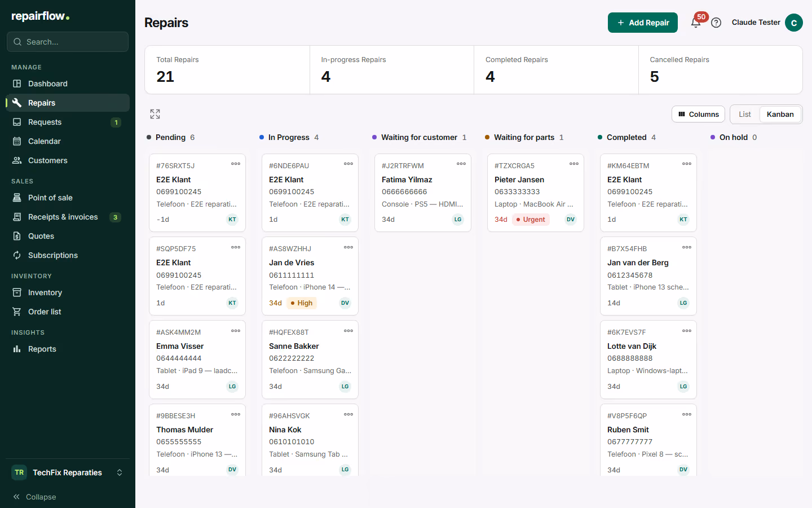
Task: Navigate to Subscriptions
Action: click(x=68, y=255)
